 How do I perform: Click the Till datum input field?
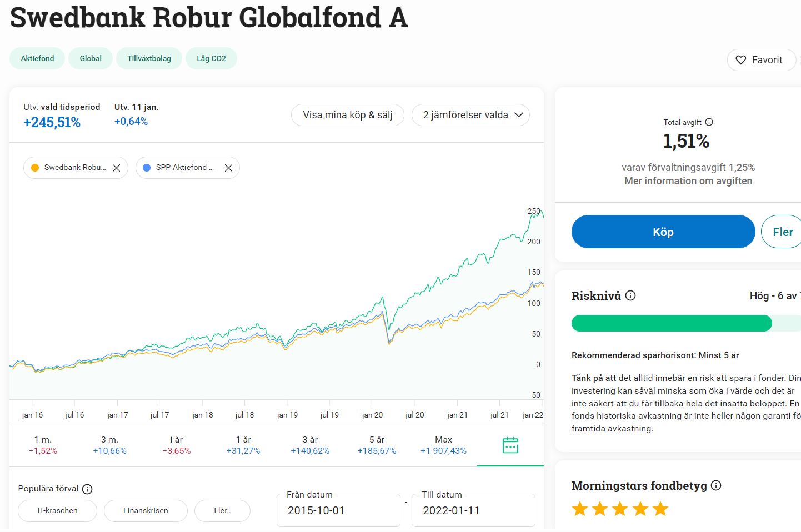coord(473,510)
